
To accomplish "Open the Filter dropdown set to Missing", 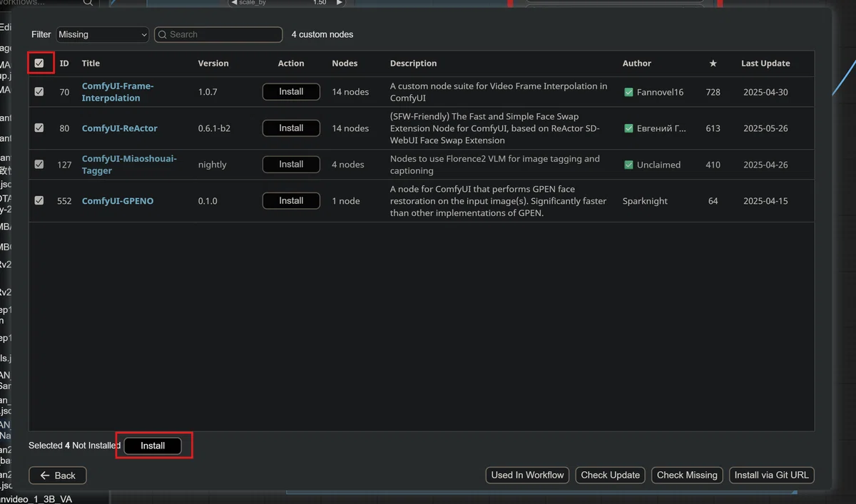I will [x=103, y=34].
